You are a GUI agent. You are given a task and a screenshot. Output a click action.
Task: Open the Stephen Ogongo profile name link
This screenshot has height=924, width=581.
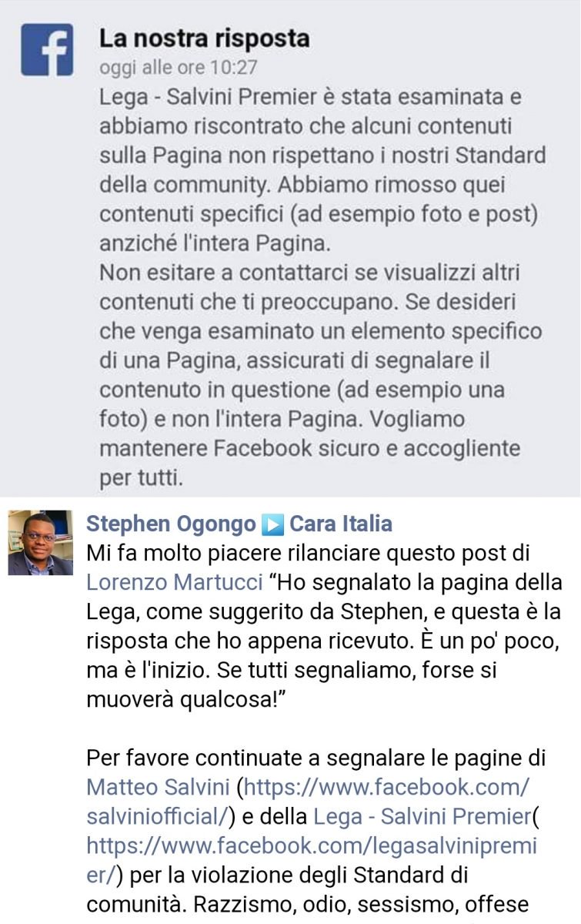click(171, 524)
